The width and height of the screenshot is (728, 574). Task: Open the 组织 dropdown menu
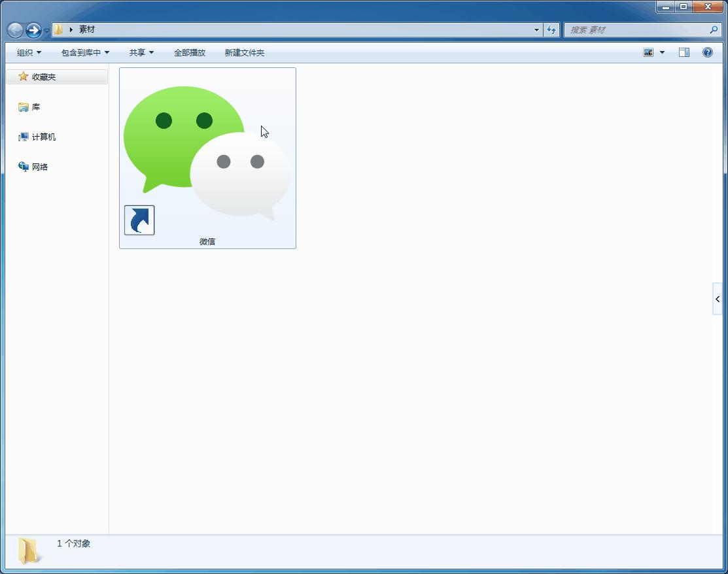[28, 52]
